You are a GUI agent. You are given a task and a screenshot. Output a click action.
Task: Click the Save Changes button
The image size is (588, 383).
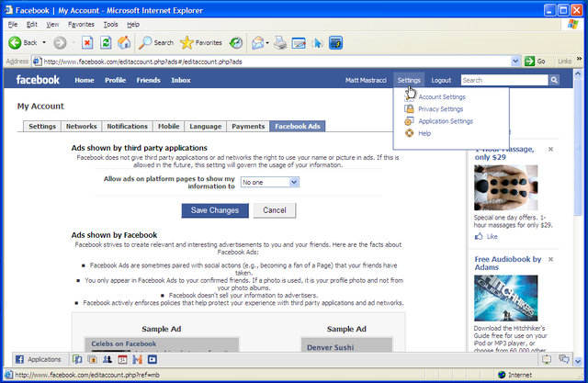215,210
